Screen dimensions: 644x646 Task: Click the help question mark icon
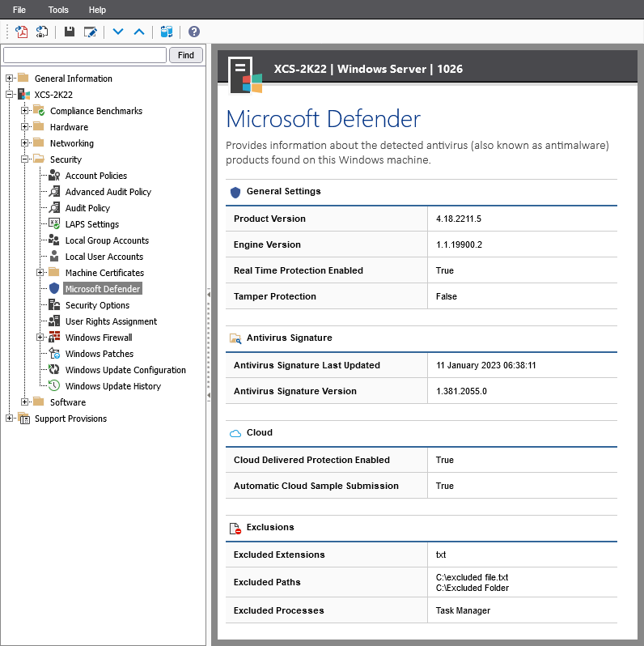tap(194, 32)
